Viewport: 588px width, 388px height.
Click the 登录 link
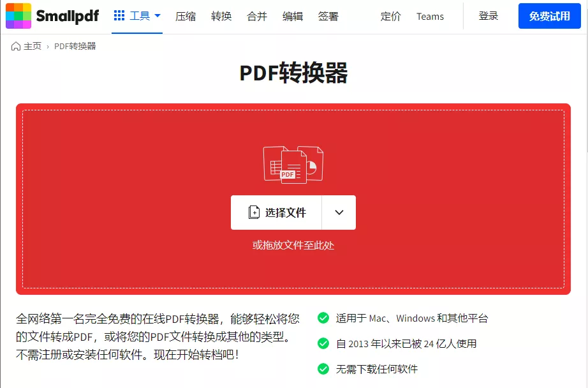point(489,16)
